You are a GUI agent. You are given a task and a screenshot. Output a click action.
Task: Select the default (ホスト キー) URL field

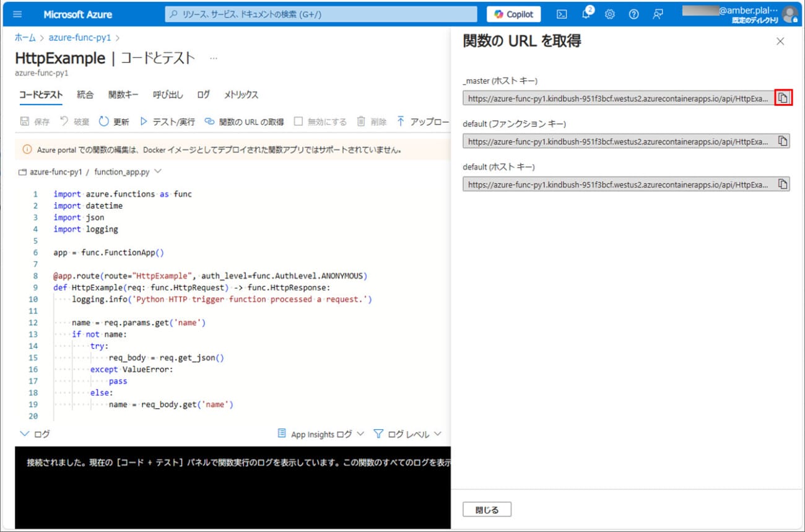[x=619, y=184]
